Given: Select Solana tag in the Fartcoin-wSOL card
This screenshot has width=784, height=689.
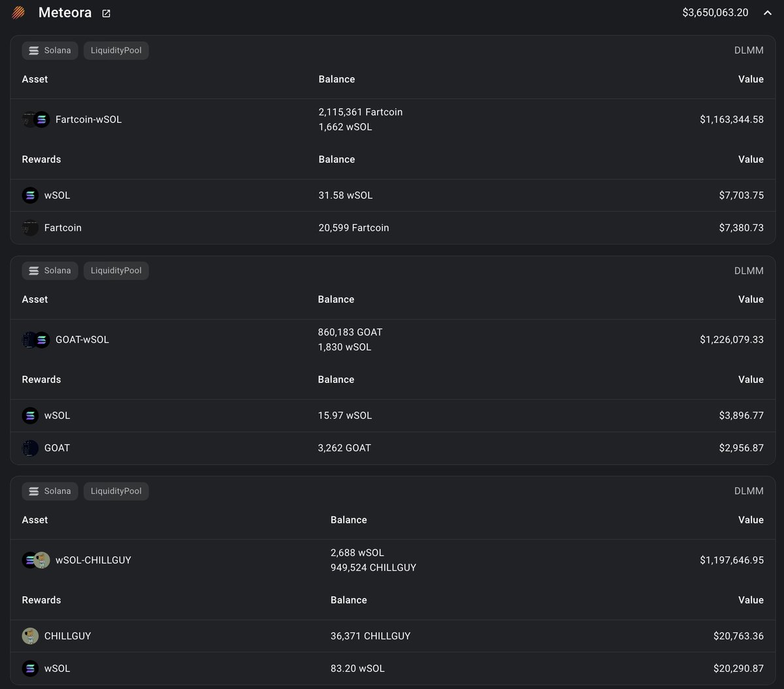Looking at the screenshot, I should pos(50,50).
